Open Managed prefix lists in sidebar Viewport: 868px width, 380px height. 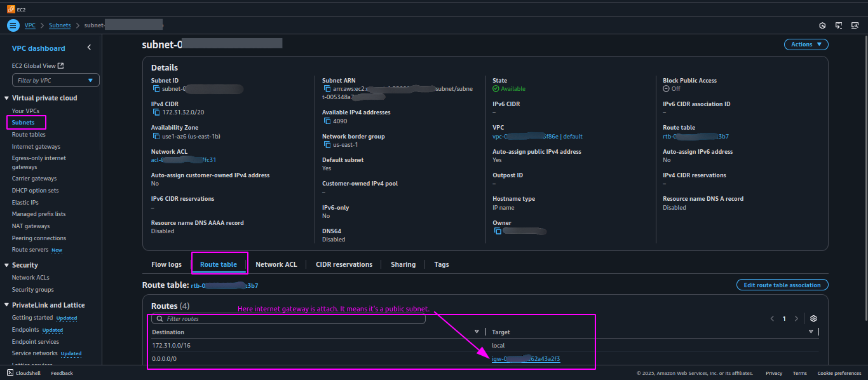39,214
